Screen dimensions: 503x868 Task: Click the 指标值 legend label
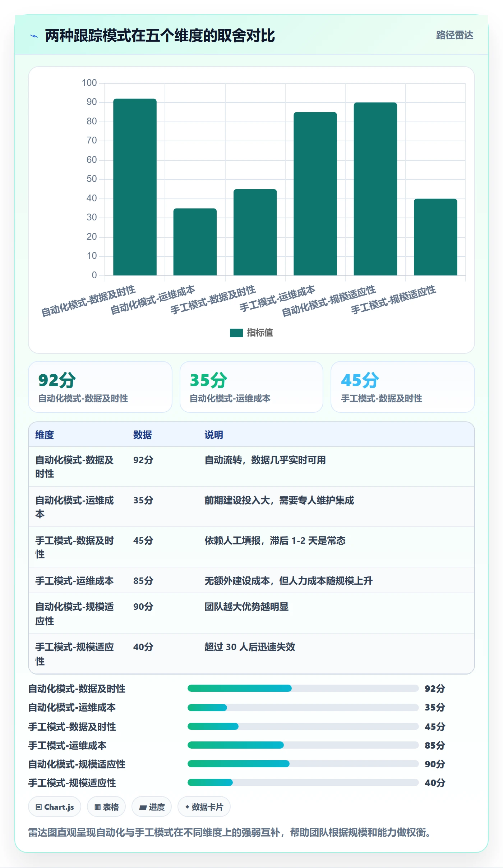click(260, 333)
